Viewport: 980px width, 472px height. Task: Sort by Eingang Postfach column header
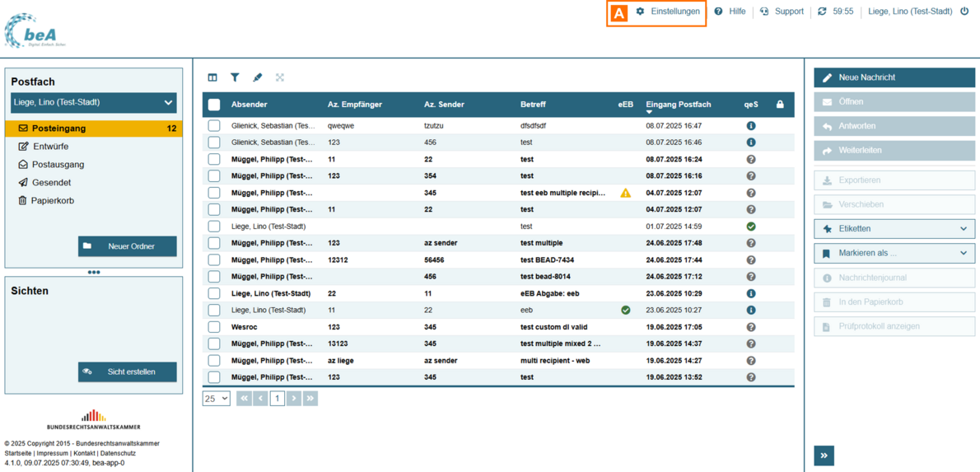click(x=678, y=105)
